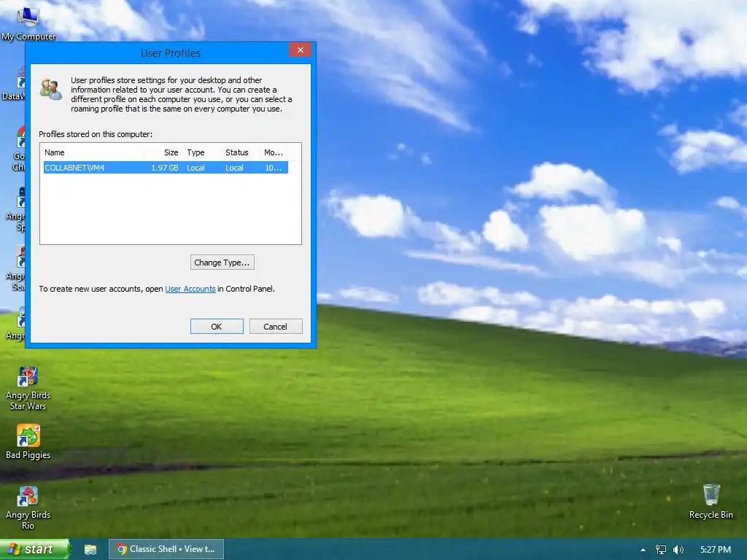747x560 pixels.
Task: Click the Start button
Action: [34, 549]
